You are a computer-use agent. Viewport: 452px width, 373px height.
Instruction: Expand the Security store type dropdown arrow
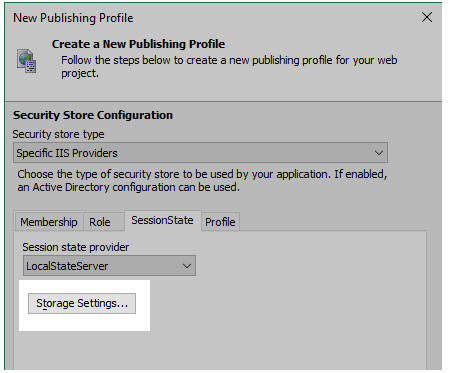point(378,153)
